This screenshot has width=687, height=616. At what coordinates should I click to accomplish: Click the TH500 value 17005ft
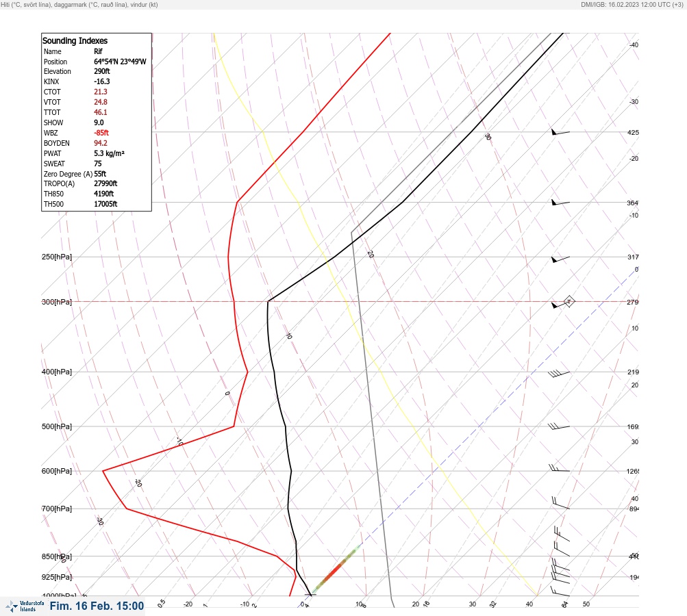[x=105, y=204]
